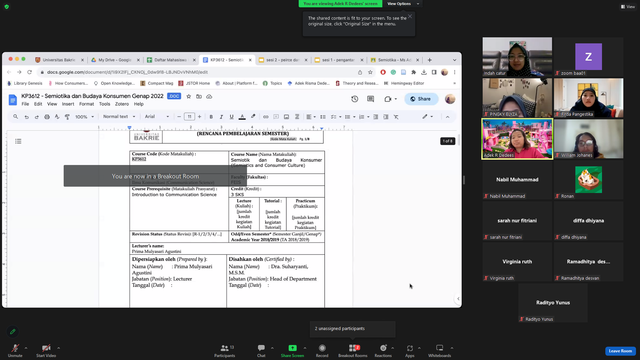Image resolution: width=640 pixels, height=360 pixels.
Task: Star the document title
Action: (x=189, y=96)
